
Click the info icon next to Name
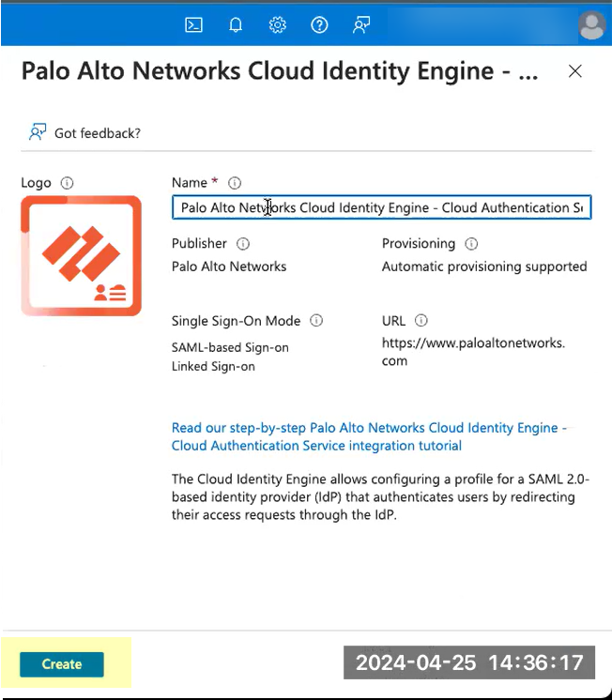click(236, 183)
